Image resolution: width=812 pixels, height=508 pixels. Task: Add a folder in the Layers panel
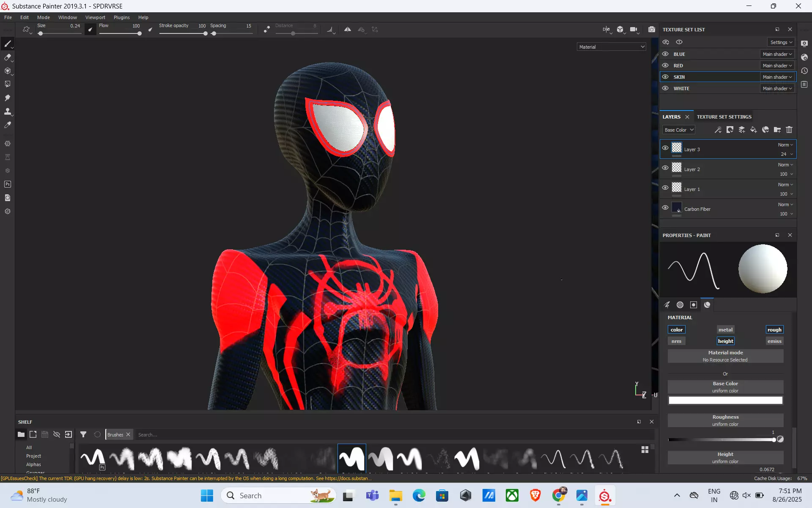point(777,130)
